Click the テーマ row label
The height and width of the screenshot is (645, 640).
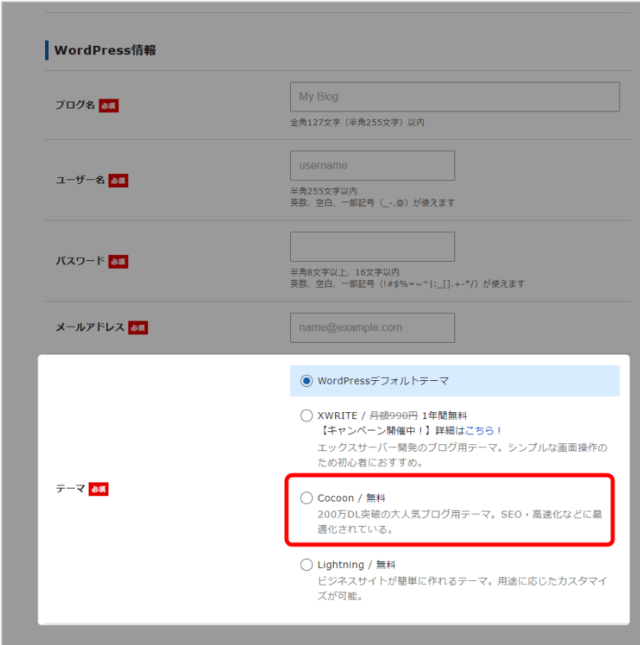pos(70,489)
